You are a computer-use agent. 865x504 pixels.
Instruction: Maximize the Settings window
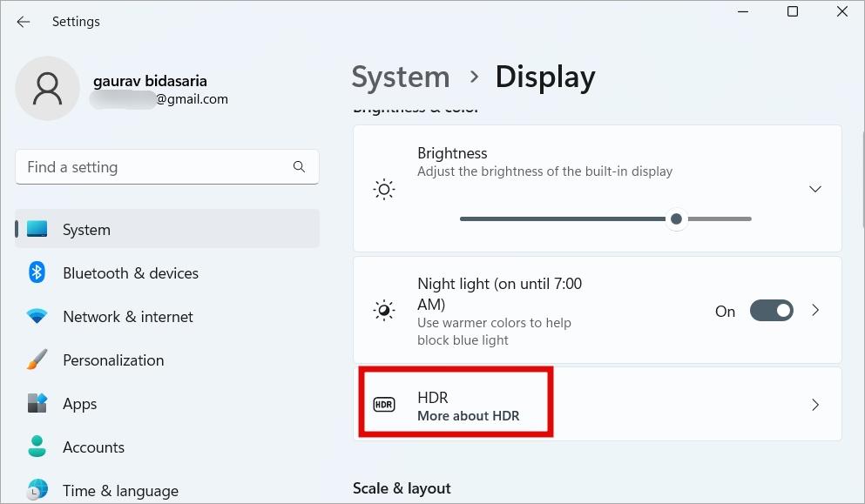792,11
